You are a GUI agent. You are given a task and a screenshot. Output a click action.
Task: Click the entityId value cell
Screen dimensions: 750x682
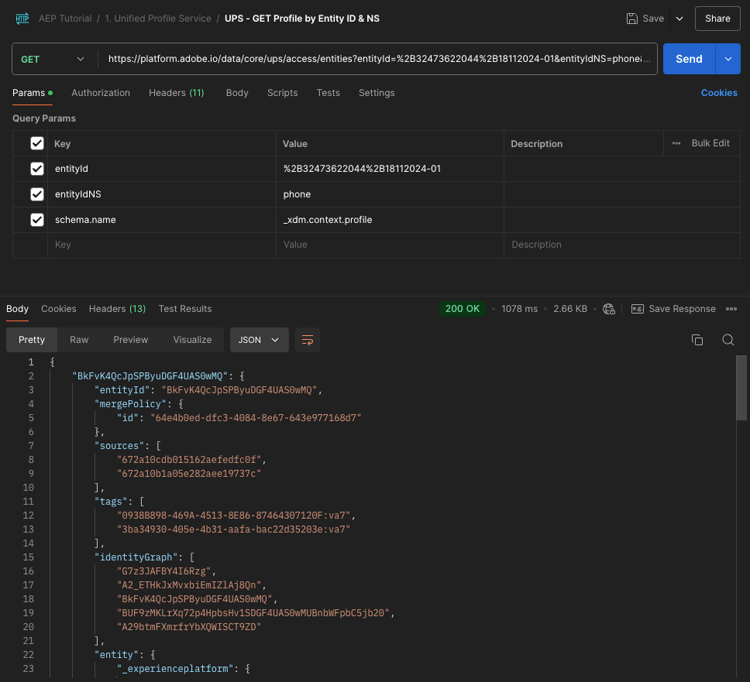(x=390, y=169)
